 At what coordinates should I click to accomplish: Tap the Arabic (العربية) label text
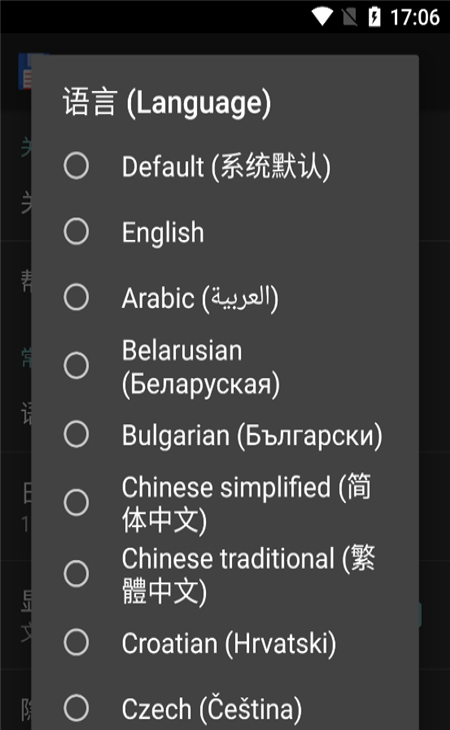pyautogui.click(x=200, y=298)
